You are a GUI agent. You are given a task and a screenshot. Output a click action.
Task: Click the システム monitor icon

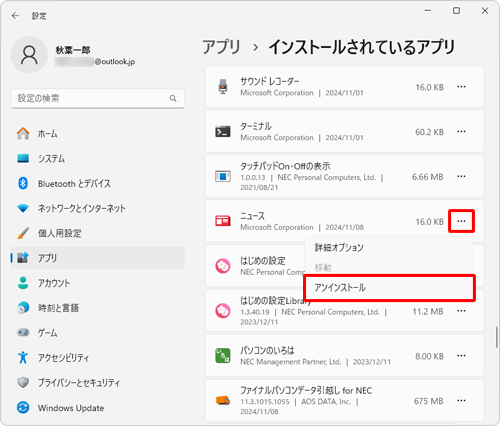(23, 158)
